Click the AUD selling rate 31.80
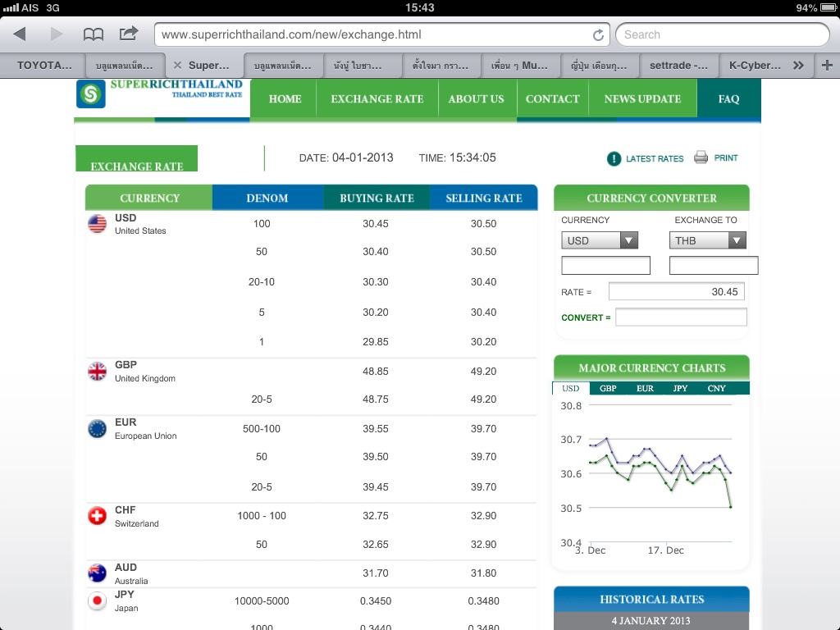The height and width of the screenshot is (630, 840). click(483, 573)
